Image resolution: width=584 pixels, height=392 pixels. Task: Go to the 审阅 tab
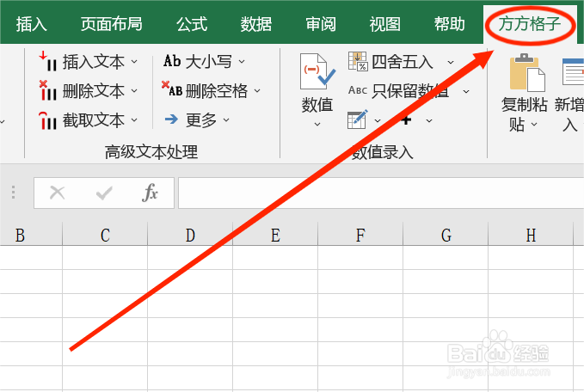[x=321, y=24]
